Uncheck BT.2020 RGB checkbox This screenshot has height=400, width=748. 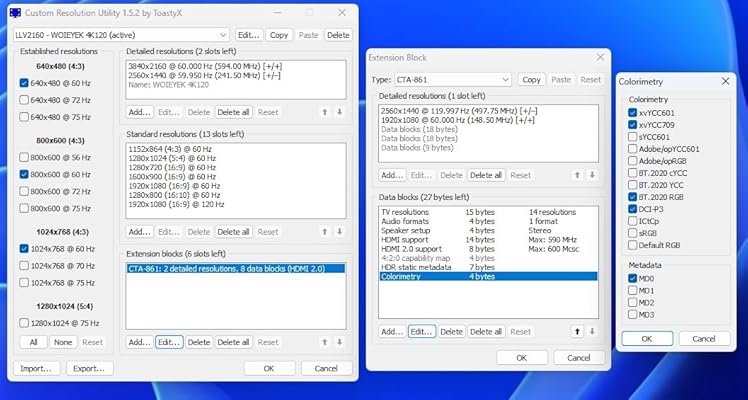click(633, 197)
